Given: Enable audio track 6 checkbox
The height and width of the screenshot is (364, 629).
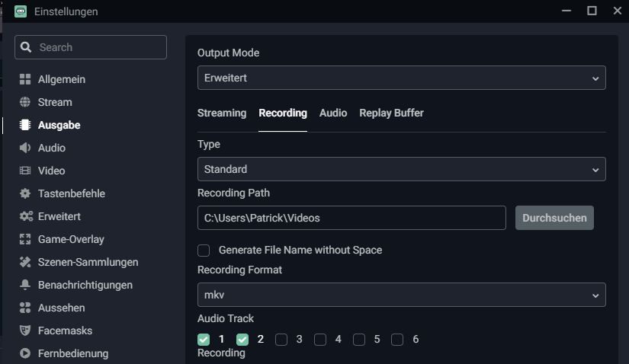Looking at the screenshot, I should (x=397, y=340).
